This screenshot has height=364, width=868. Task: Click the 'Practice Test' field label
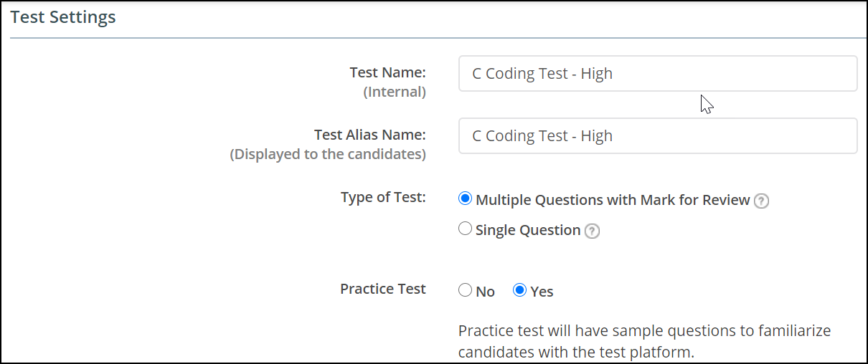tap(383, 289)
